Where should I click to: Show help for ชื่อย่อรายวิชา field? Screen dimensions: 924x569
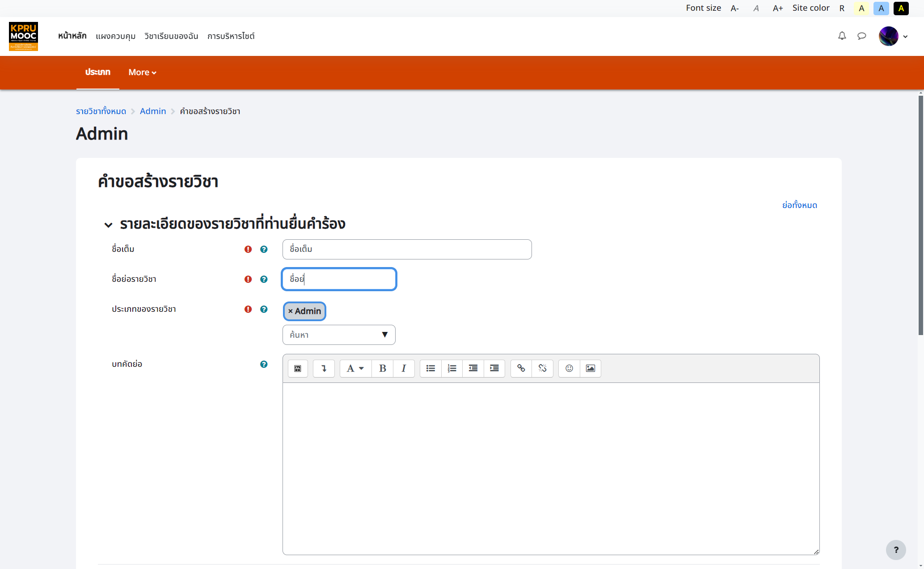tap(264, 279)
